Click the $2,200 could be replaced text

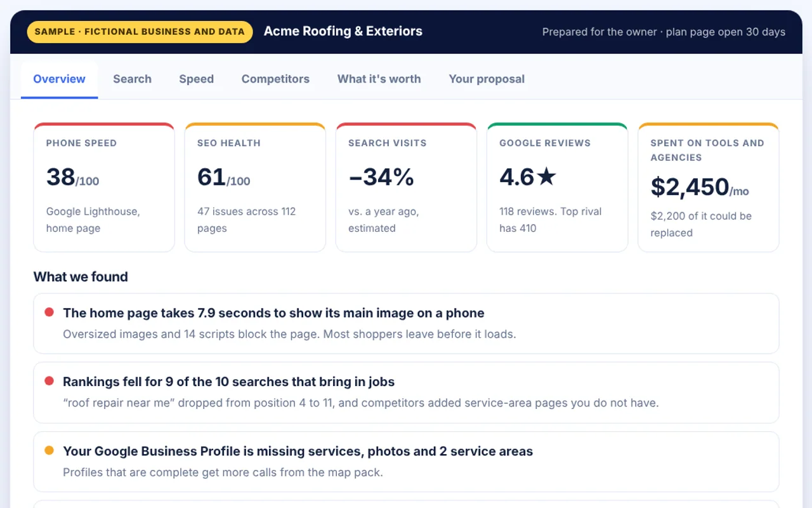(701, 224)
